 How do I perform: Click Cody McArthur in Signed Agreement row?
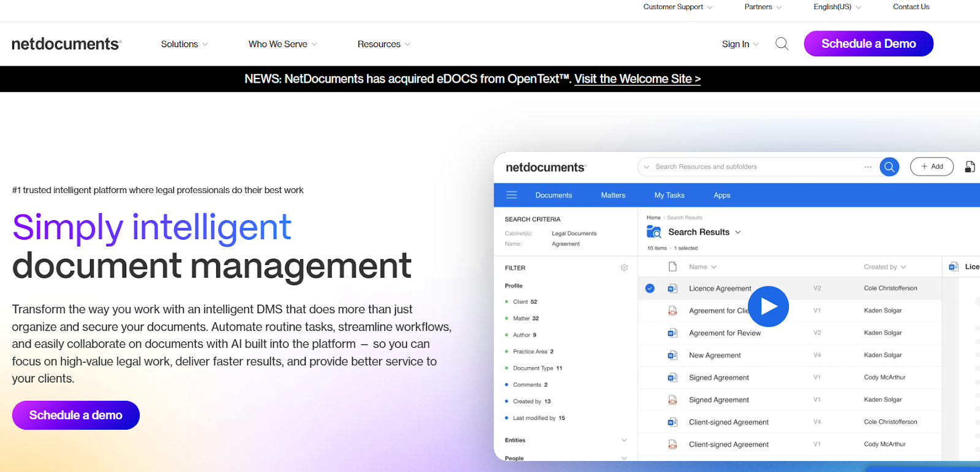pyautogui.click(x=884, y=377)
